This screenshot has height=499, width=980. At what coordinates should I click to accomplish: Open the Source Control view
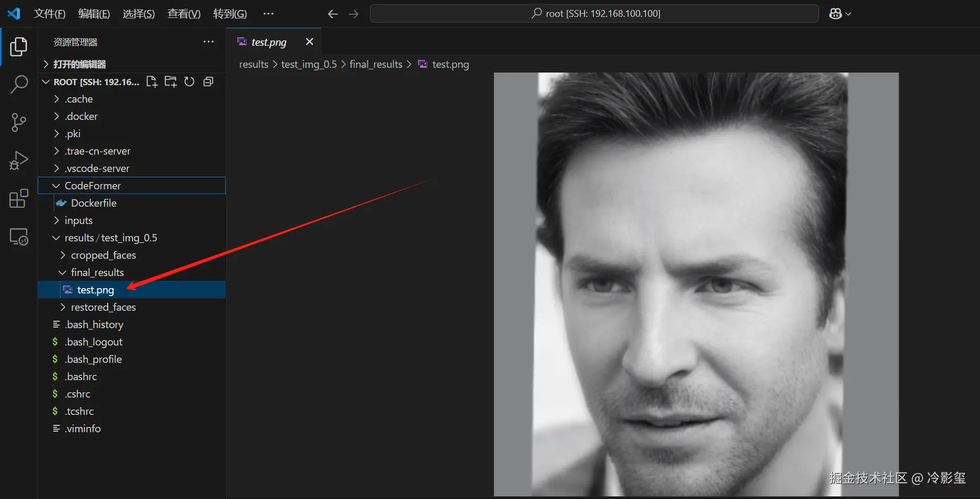coord(19,122)
